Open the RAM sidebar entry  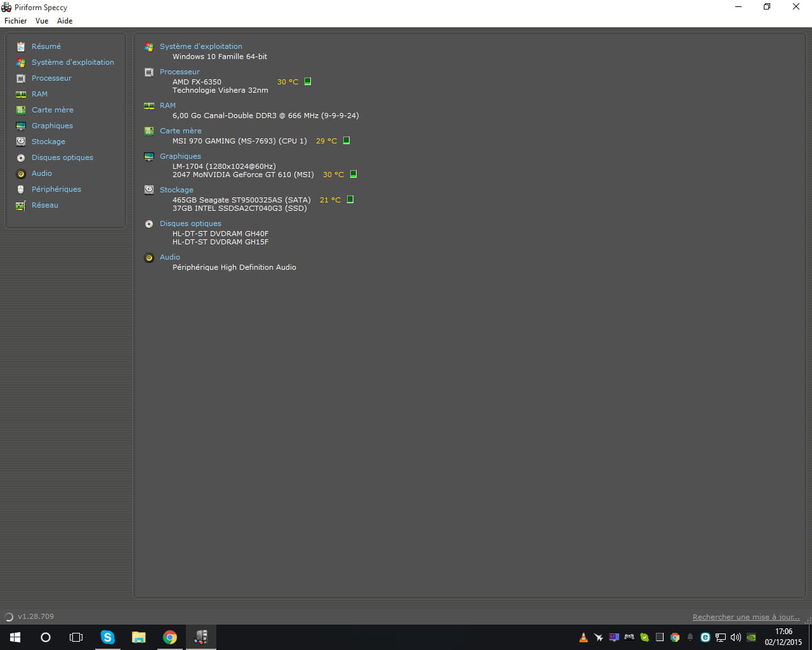[39, 94]
